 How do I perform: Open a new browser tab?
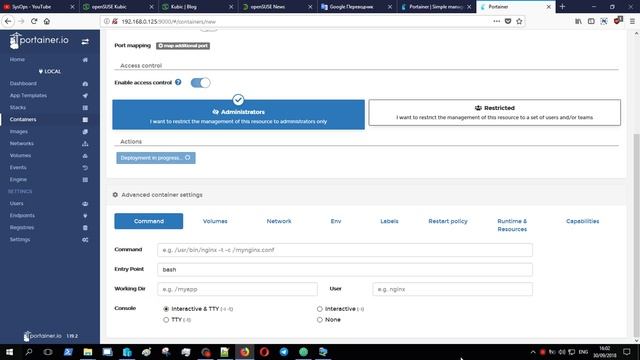(562, 7)
